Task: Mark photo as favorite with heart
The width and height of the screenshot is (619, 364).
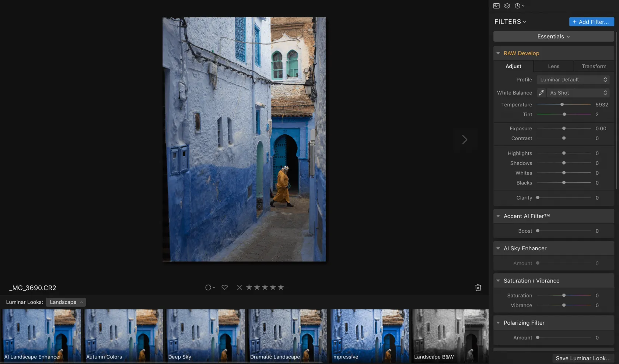Action: coord(224,287)
